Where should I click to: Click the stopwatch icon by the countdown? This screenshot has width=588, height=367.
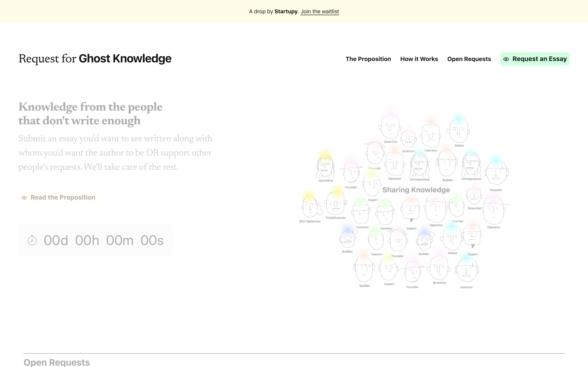(32, 240)
